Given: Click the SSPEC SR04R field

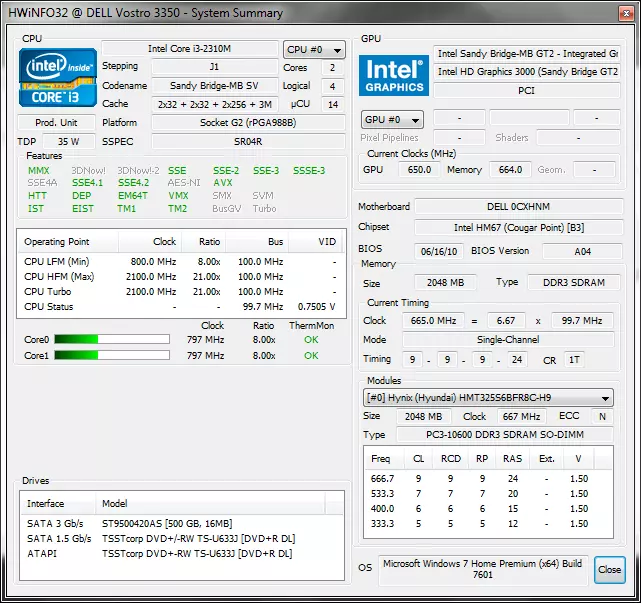Looking at the screenshot, I should click(214, 142).
